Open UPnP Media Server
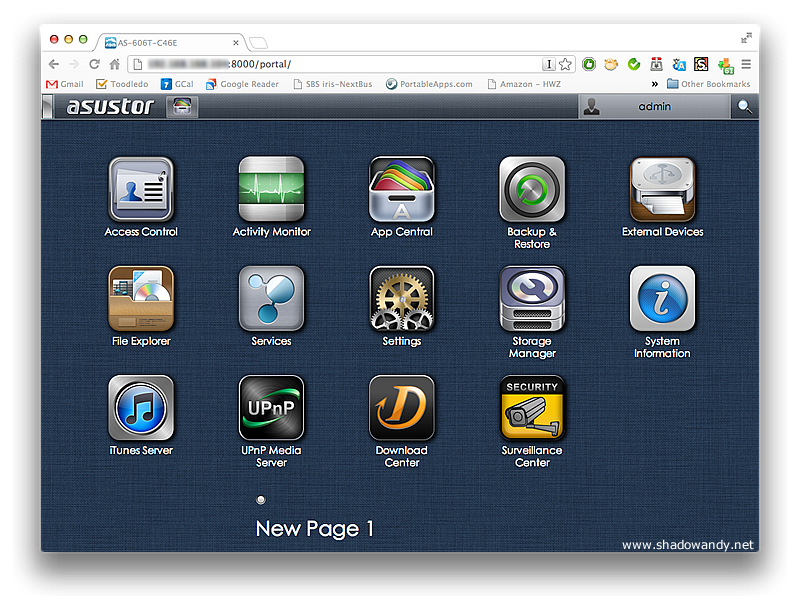Screen dimensions: 800x609 (271, 408)
